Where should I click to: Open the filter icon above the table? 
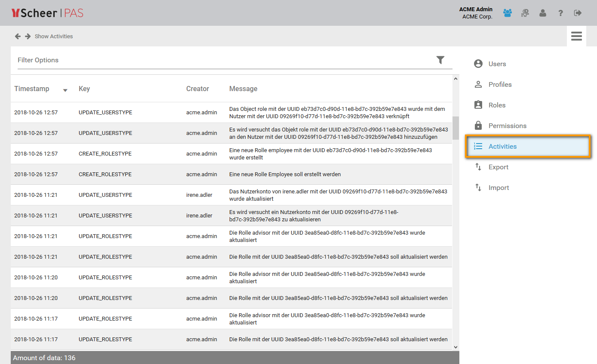(440, 60)
